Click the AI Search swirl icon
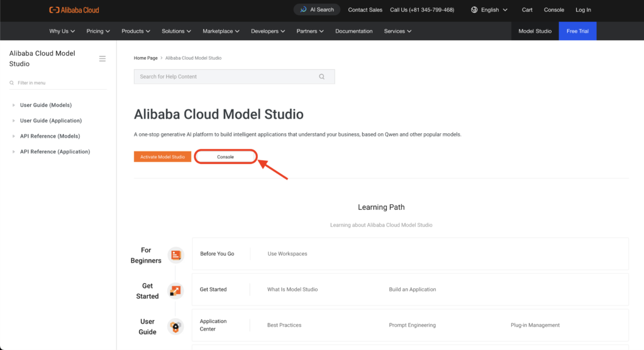644x350 pixels. click(x=303, y=9)
